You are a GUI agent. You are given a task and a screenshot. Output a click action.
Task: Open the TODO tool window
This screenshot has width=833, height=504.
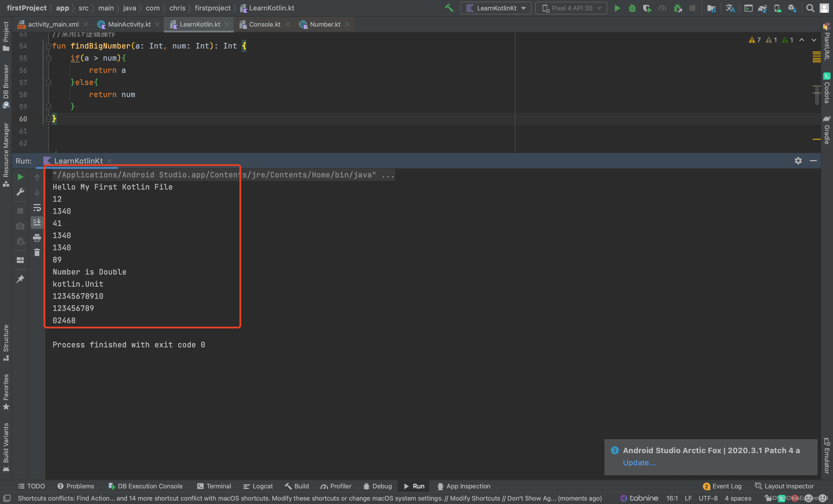pos(32,486)
